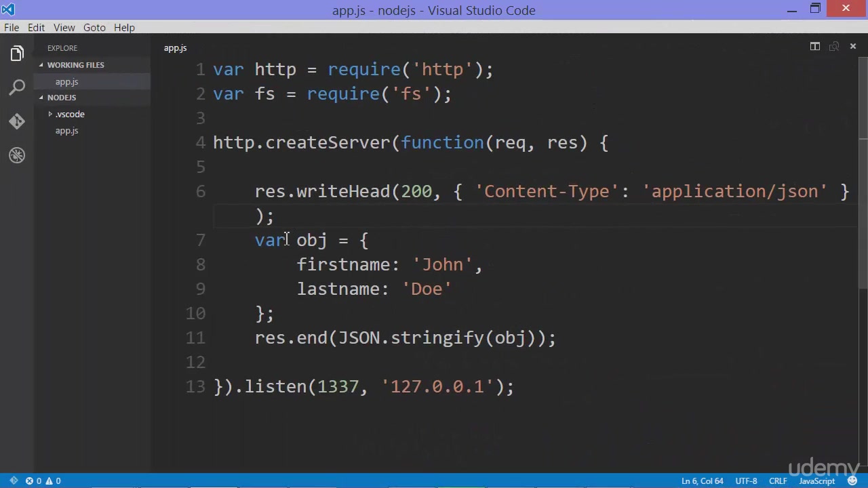The width and height of the screenshot is (868, 488).
Task: Click on the 'Doe' string value
Action: [427, 289]
